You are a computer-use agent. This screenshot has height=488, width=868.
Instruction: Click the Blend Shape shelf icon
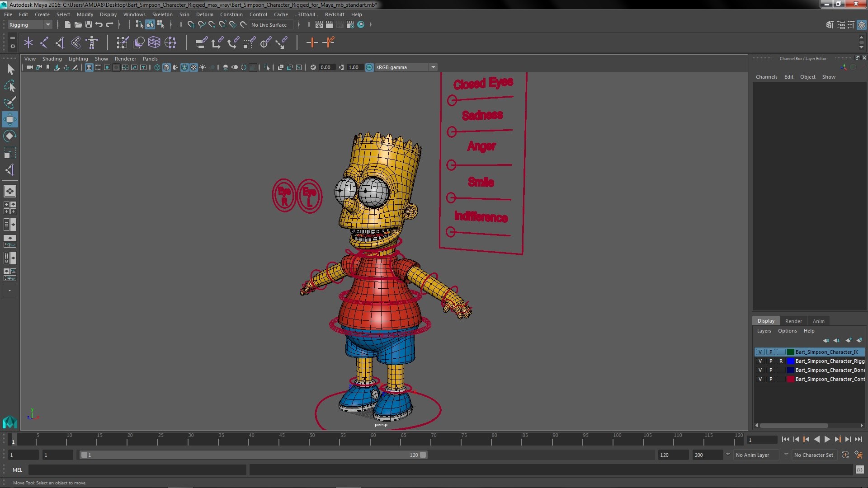pos(138,43)
